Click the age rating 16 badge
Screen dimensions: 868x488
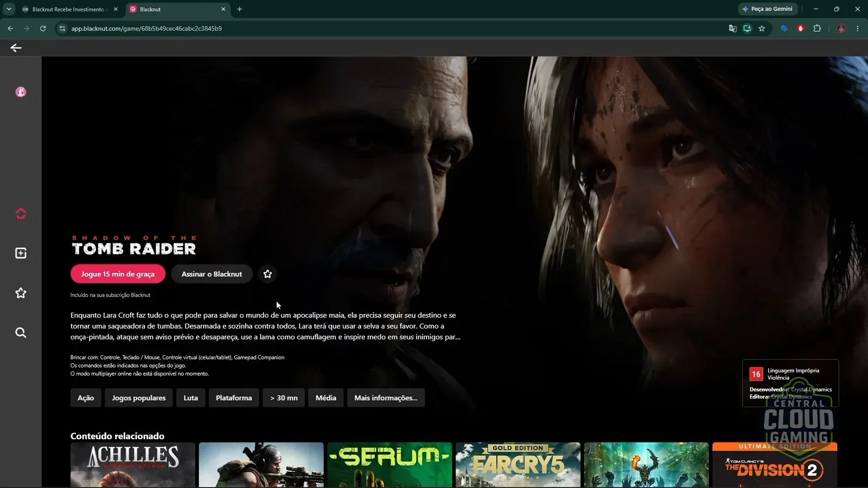click(756, 374)
